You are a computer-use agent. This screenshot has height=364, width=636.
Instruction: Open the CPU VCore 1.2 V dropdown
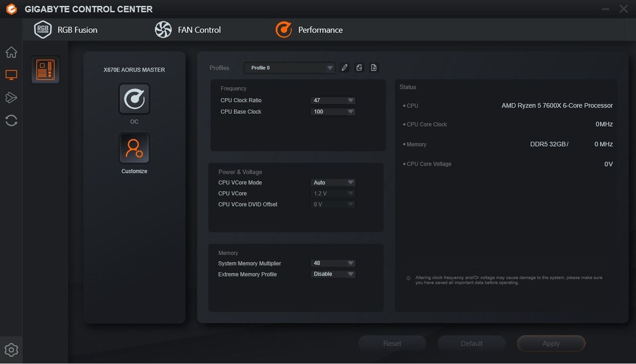coord(333,193)
